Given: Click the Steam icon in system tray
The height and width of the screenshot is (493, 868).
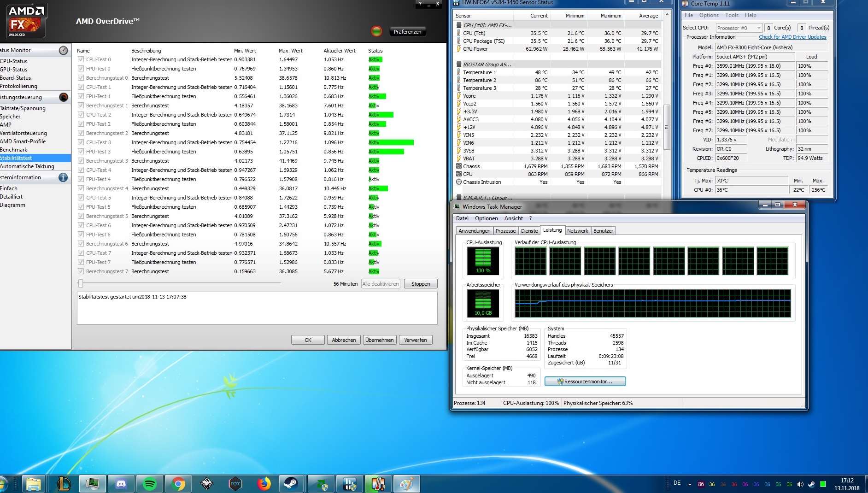Looking at the screenshot, I should tap(811, 484).
